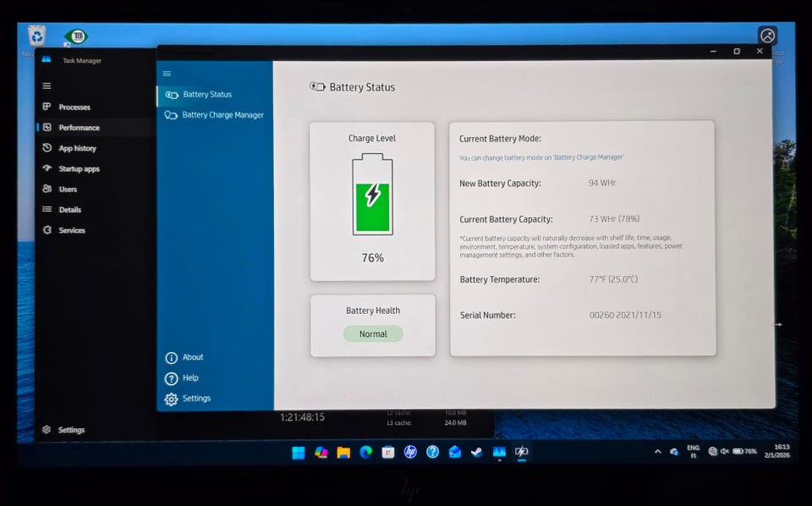Open Startup apps in Task Manager
The width and height of the screenshot is (812, 506).
pyautogui.click(x=96, y=169)
